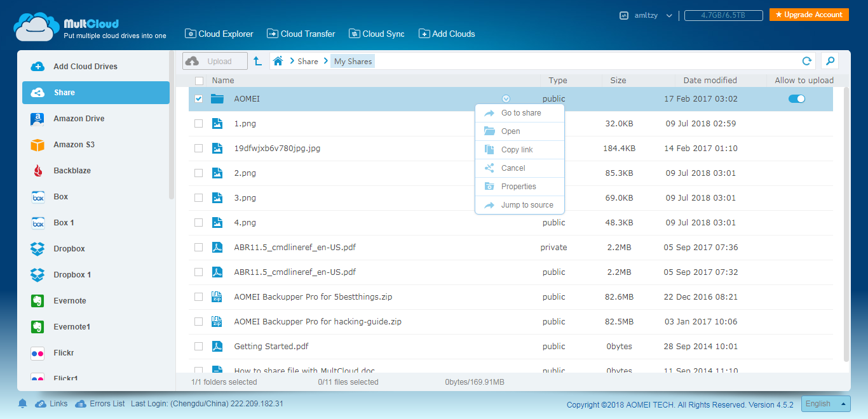868x419 pixels.
Task: Open Evernote drive from sidebar
Action: click(x=69, y=301)
